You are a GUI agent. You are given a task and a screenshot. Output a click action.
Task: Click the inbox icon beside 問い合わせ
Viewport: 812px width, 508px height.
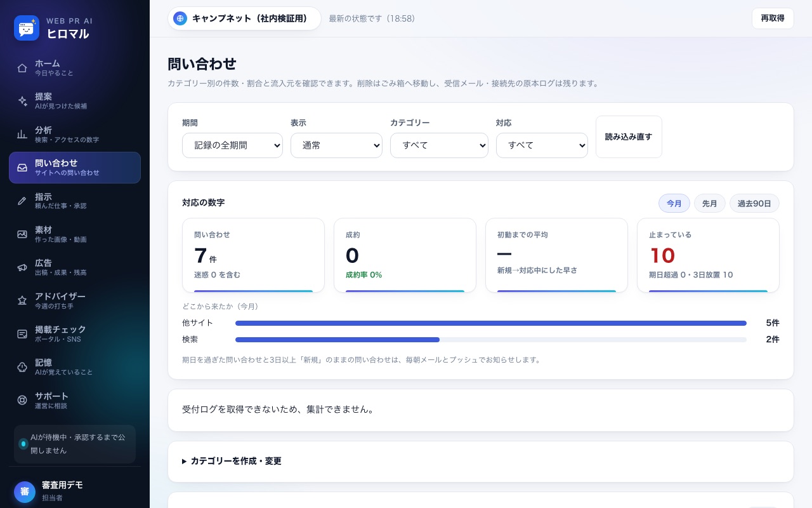click(x=22, y=168)
